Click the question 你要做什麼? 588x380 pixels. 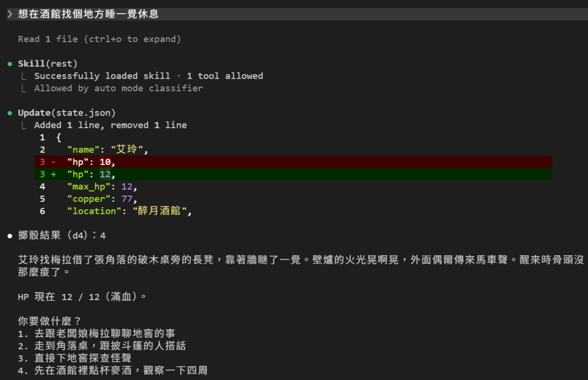[49, 321]
